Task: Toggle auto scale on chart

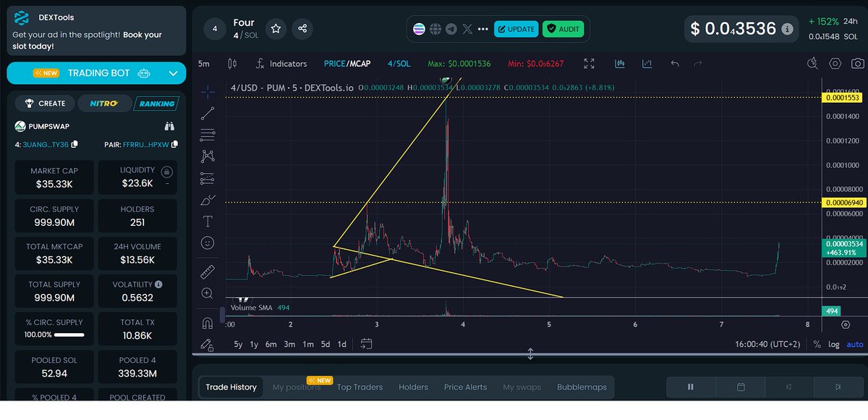Action: [x=854, y=345]
